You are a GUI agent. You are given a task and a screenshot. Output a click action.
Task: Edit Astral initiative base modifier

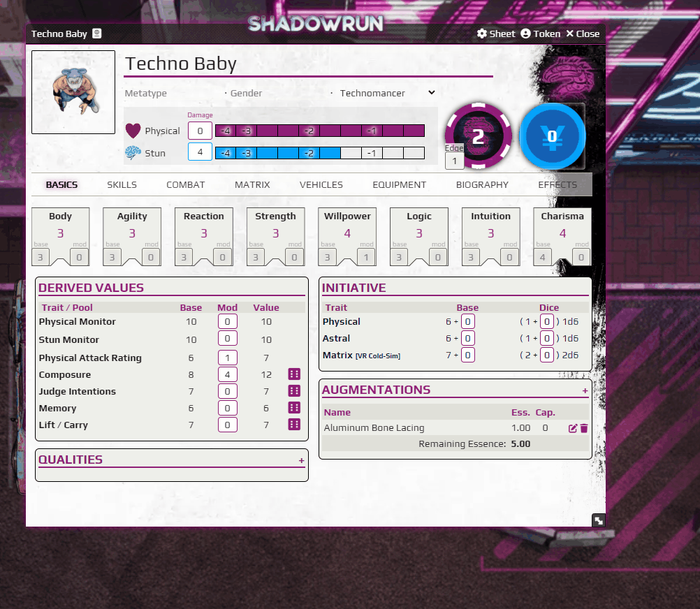468,338
